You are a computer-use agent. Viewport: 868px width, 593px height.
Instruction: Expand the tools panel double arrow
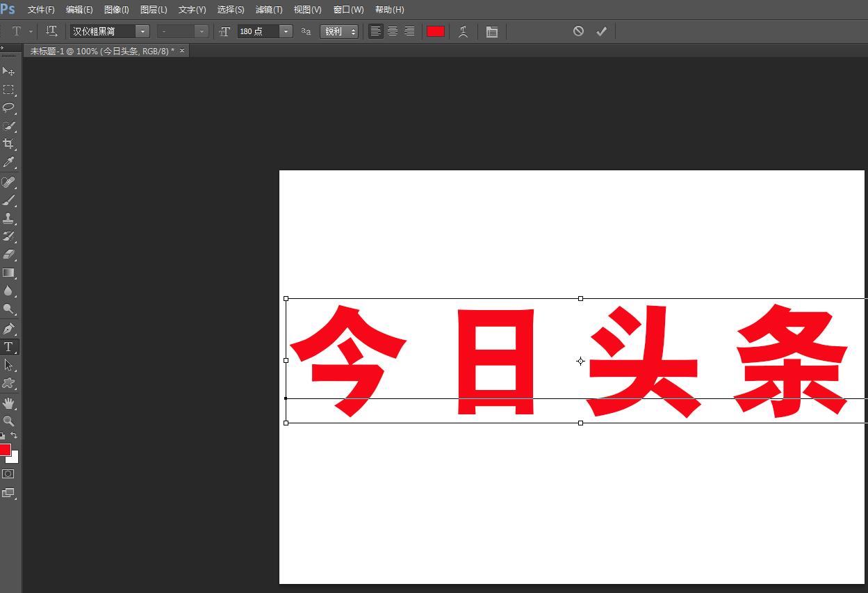[2, 47]
